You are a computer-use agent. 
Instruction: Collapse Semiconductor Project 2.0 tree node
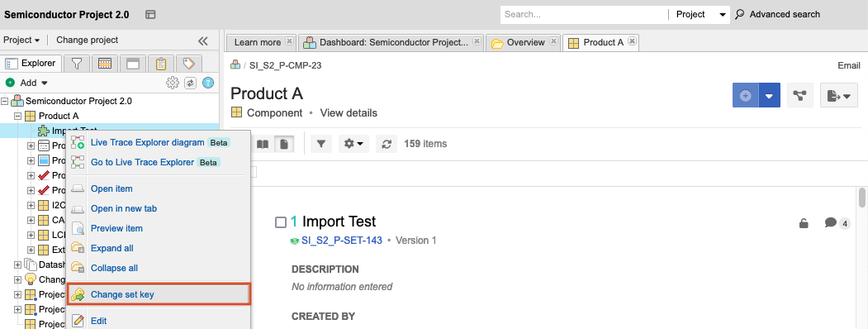pos(5,102)
